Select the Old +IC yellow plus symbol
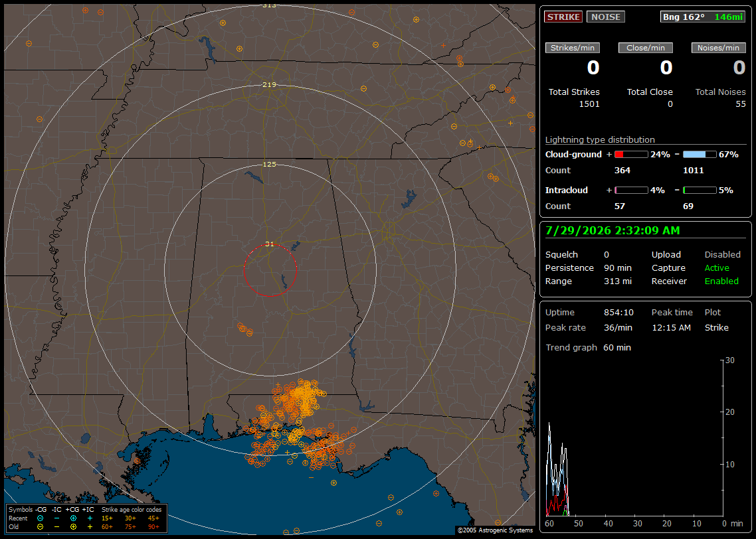 (x=90, y=527)
